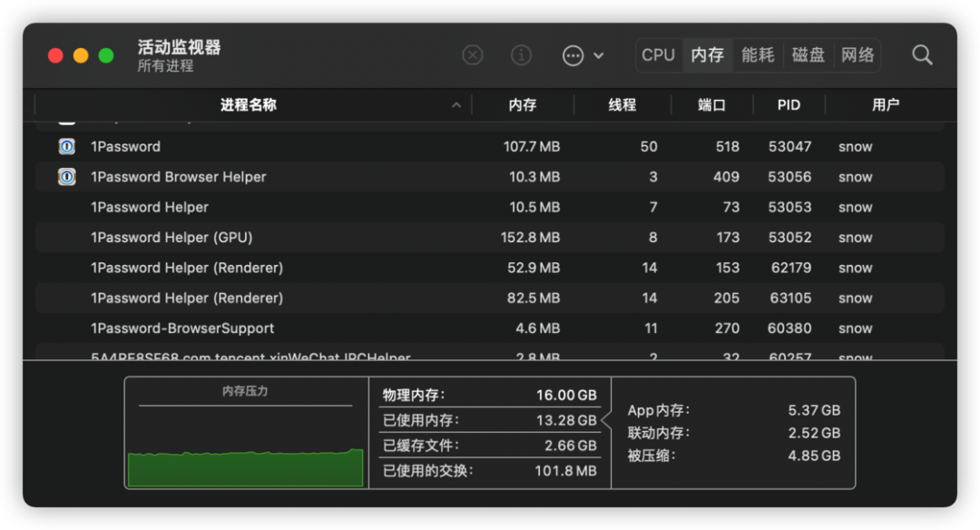Sort by the 内存 column header
This screenshot has width=980, height=530.
click(523, 105)
